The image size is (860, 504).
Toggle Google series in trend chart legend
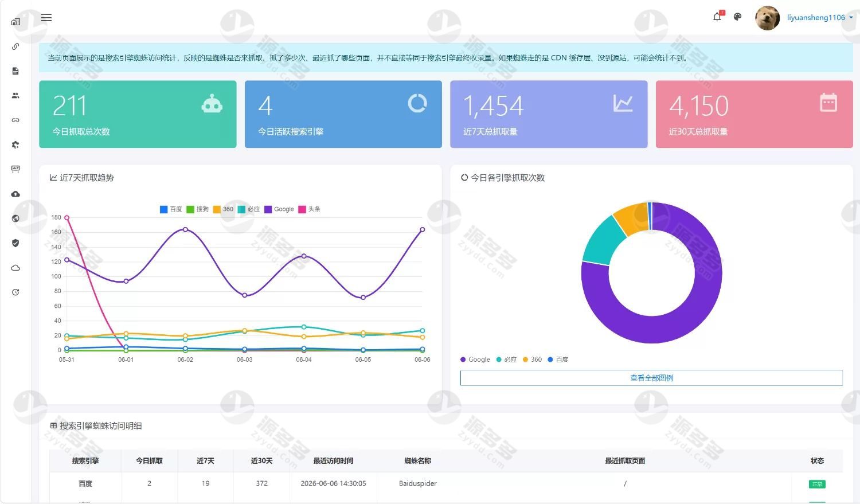279,209
